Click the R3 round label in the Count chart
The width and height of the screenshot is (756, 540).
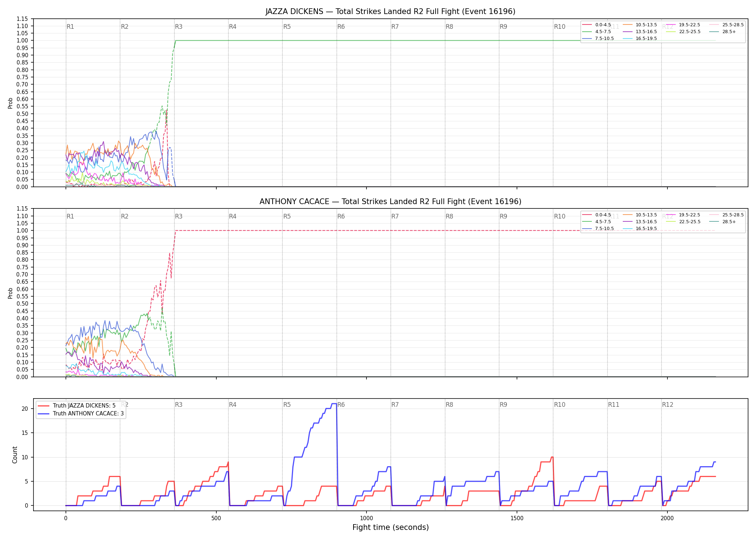click(x=179, y=405)
